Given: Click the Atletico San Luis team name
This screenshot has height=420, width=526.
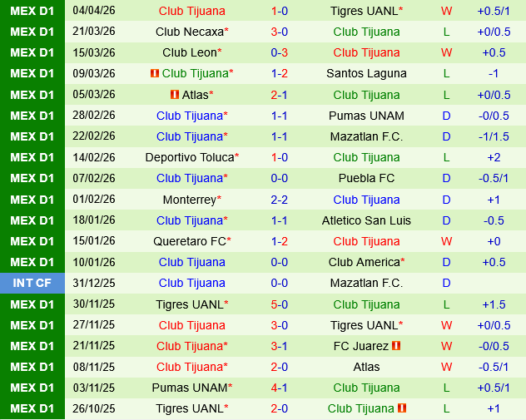Looking at the screenshot, I should (x=366, y=220).
